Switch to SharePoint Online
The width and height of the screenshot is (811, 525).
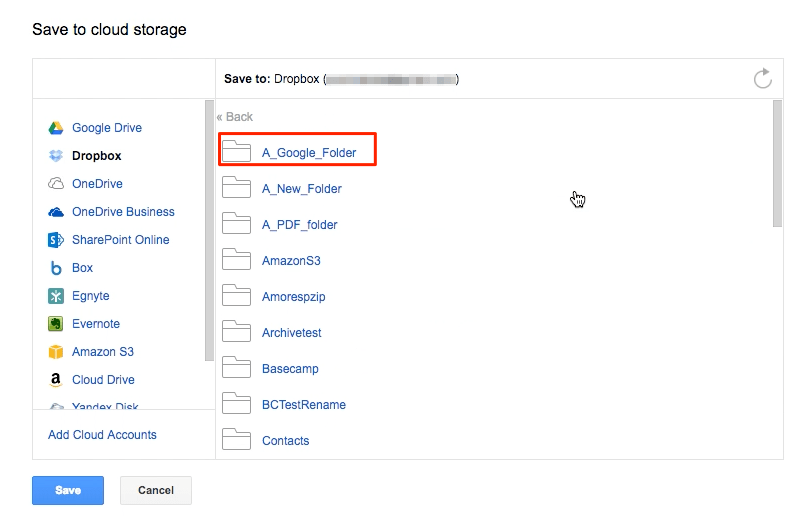coord(121,239)
